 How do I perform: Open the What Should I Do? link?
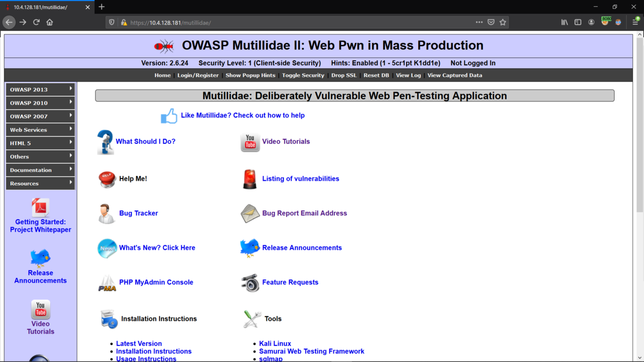[145, 142]
